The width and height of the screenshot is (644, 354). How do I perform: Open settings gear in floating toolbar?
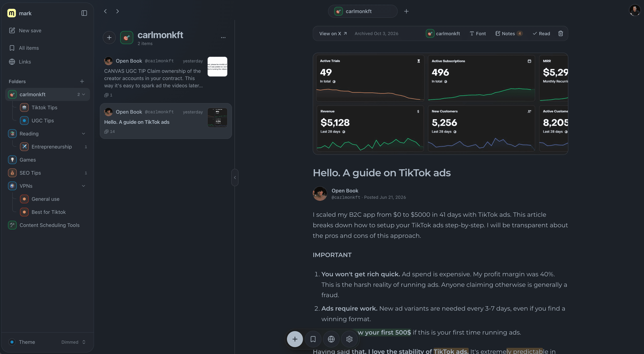[349, 339]
